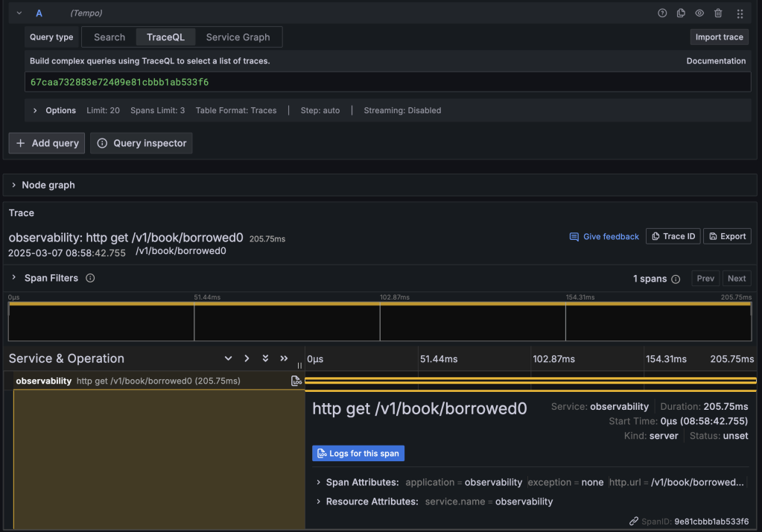
Task: Select the Service Graph query type tab
Action: 238,37
